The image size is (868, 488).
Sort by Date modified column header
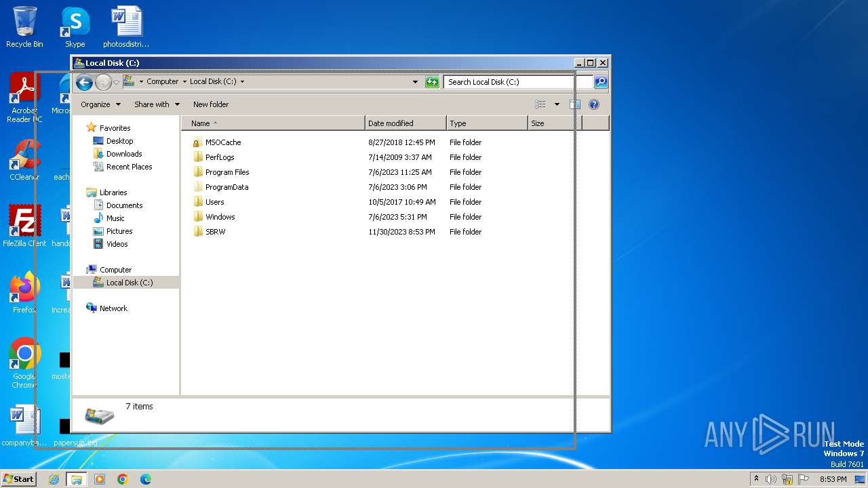pos(406,123)
